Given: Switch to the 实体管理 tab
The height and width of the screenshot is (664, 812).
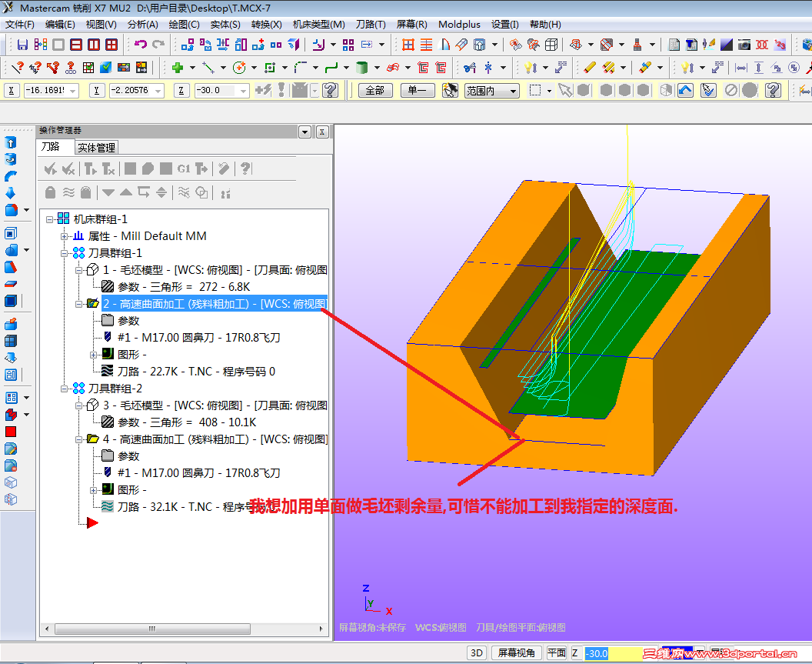Looking at the screenshot, I should (96, 148).
